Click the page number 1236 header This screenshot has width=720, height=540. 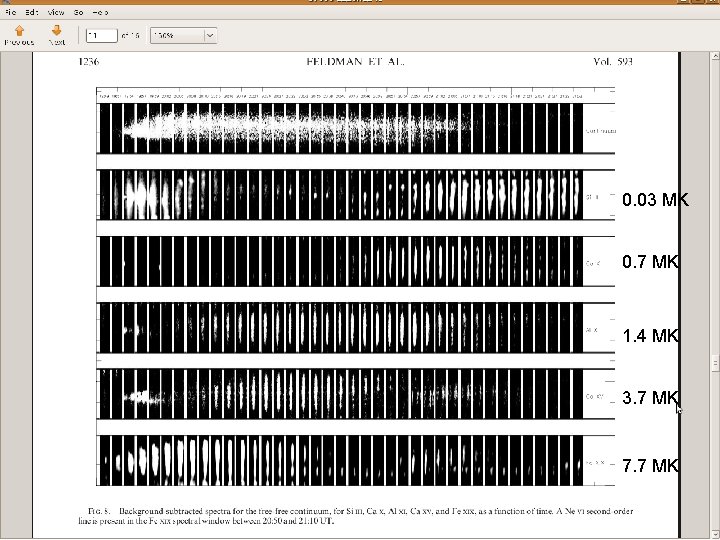click(x=89, y=62)
